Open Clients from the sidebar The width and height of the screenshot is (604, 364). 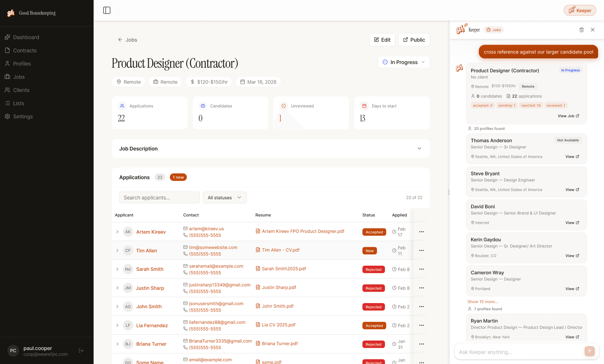[x=21, y=90]
